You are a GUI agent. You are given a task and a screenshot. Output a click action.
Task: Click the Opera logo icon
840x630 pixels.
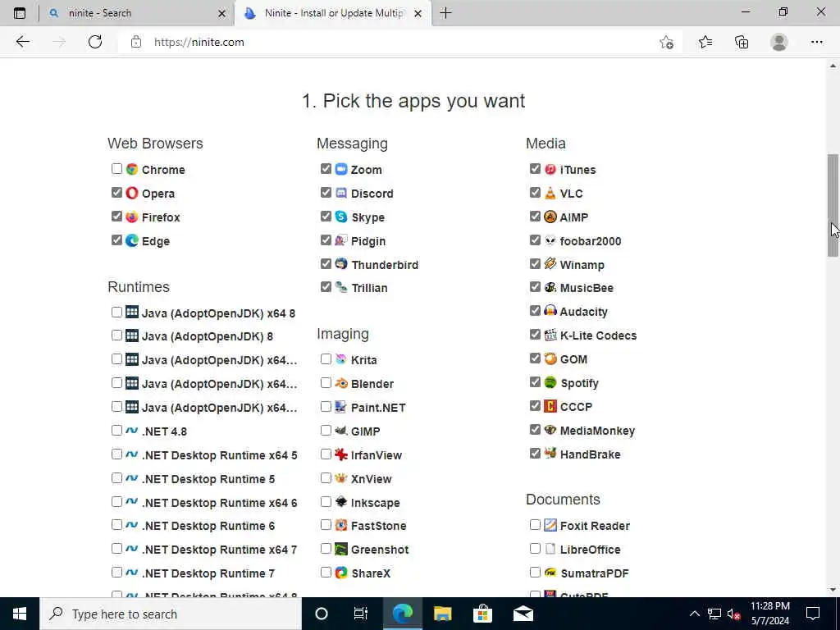click(132, 193)
